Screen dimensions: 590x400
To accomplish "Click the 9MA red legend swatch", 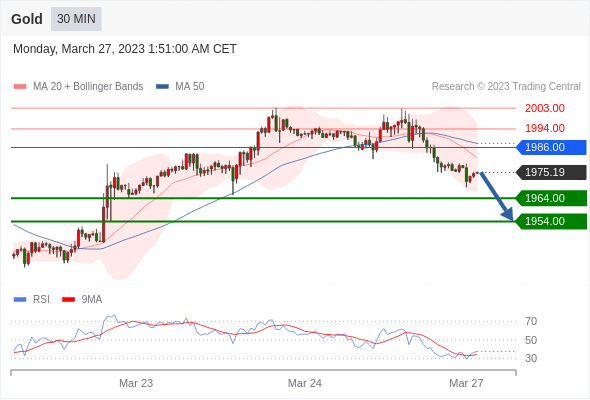I will (x=68, y=300).
